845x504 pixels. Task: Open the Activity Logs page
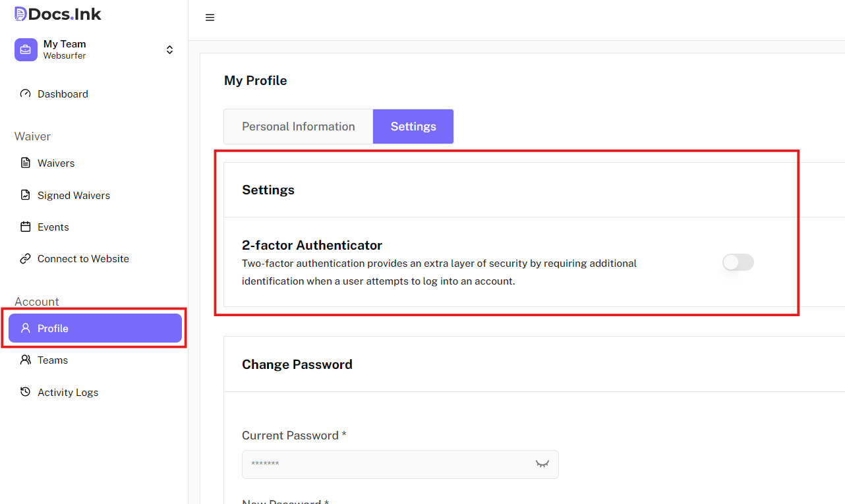68,392
